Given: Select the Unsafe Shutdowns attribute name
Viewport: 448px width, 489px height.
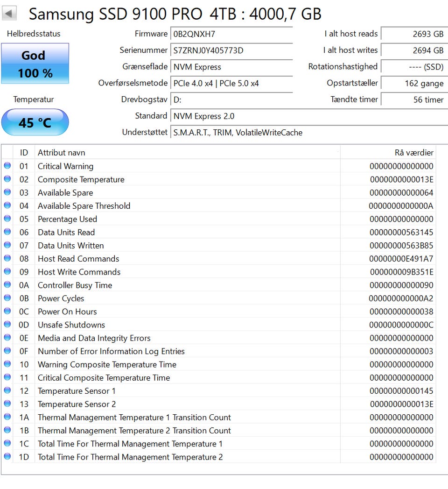Looking at the screenshot, I should point(71,325).
